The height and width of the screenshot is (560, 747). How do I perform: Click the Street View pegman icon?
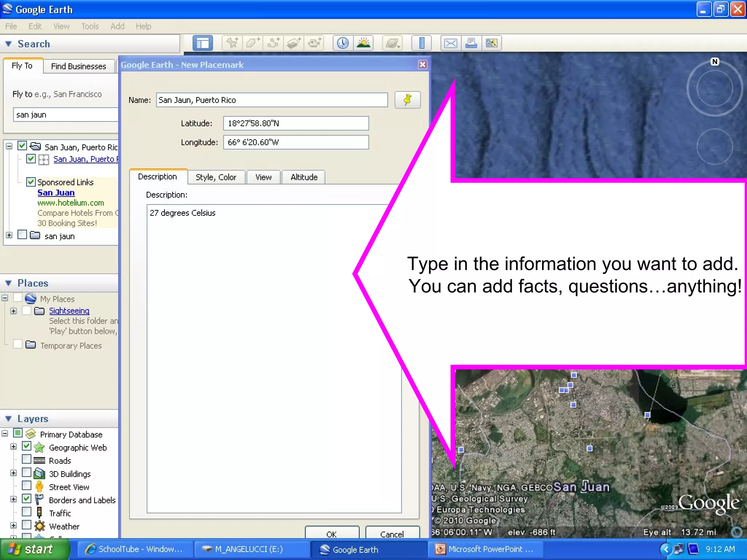[39, 487]
